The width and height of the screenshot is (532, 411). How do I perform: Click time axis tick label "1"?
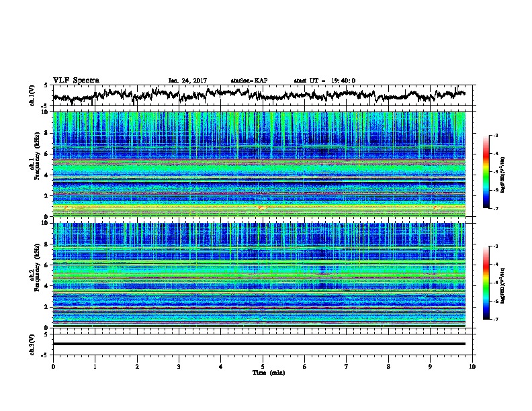pyautogui.click(x=95, y=367)
